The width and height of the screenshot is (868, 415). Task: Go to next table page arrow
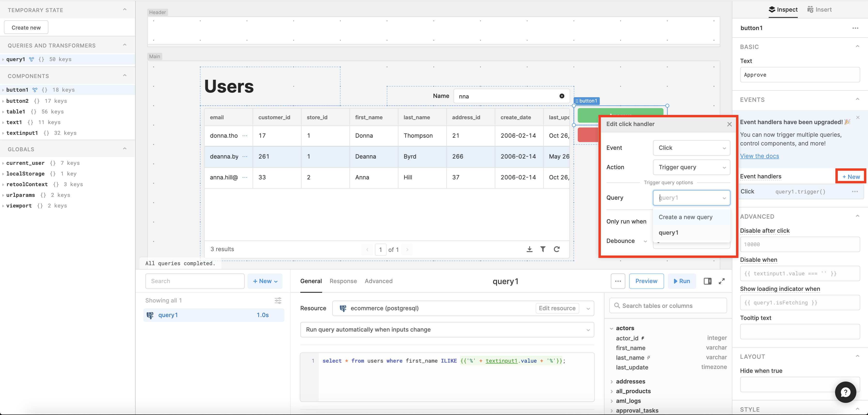407,250
